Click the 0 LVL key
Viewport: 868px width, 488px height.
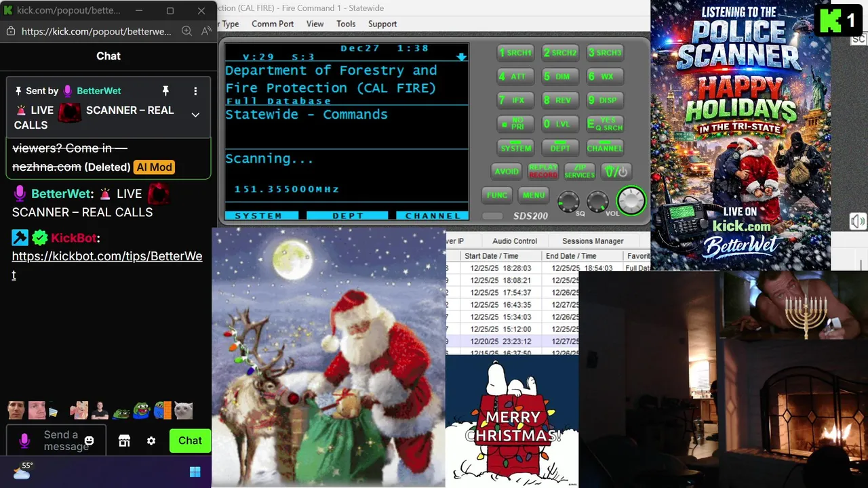(x=560, y=124)
